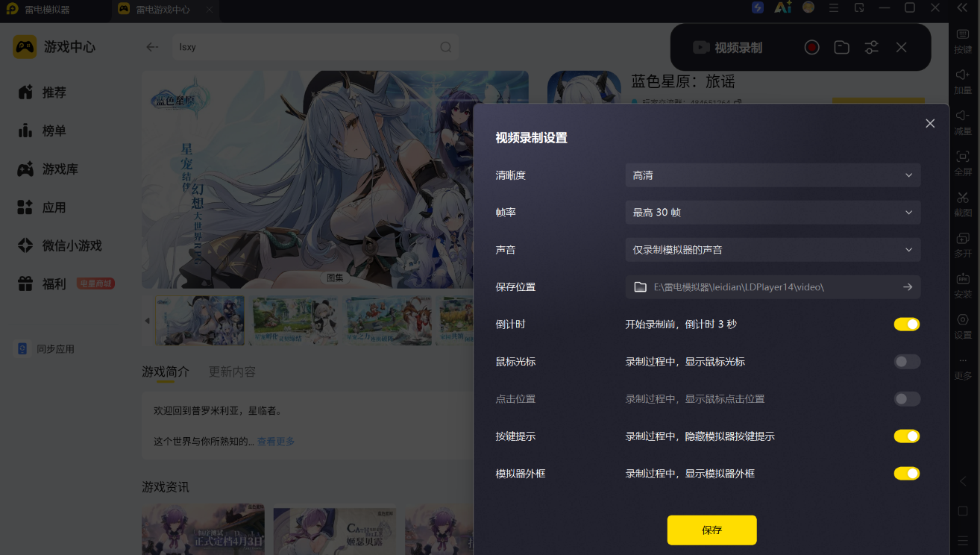Turn off the 模拟器外框 frame toggle

point(907,474)
